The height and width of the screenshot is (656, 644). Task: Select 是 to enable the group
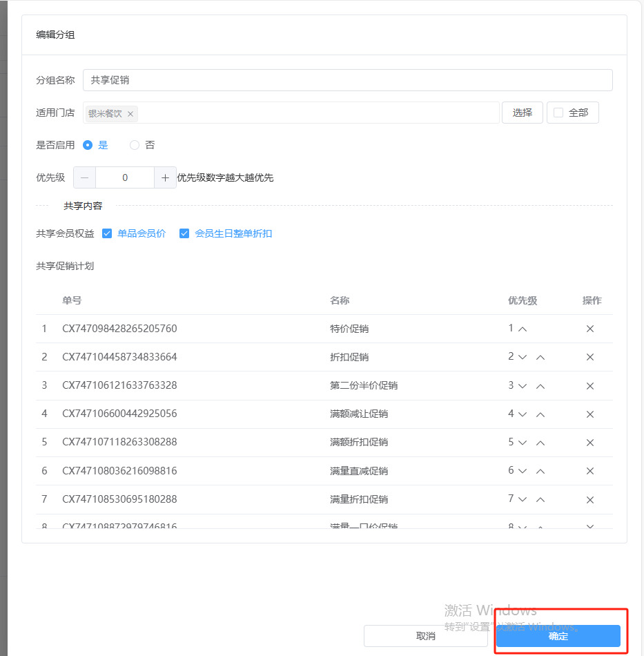click(x=88, y=145)
